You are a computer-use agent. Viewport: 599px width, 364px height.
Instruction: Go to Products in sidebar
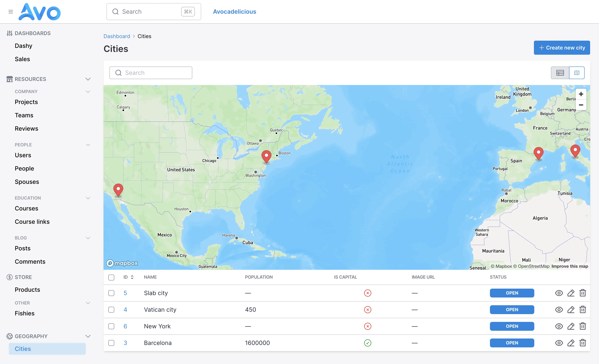coord(28,290)
